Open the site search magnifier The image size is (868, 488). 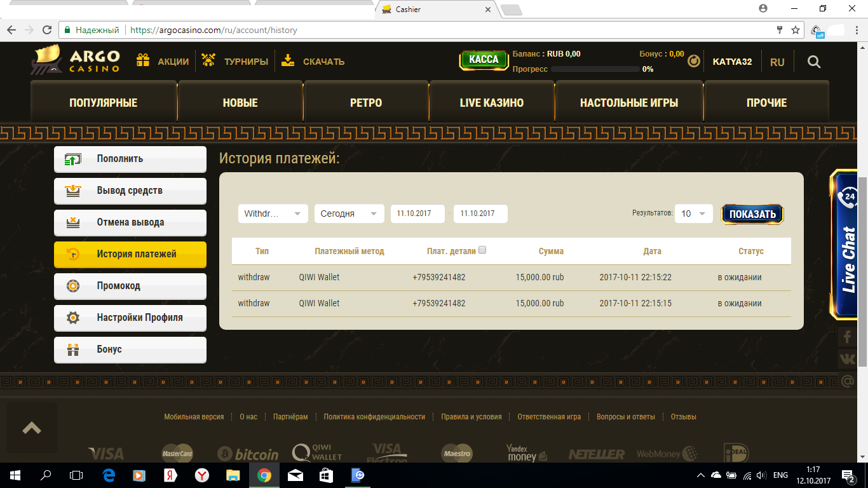coord(814,62)
